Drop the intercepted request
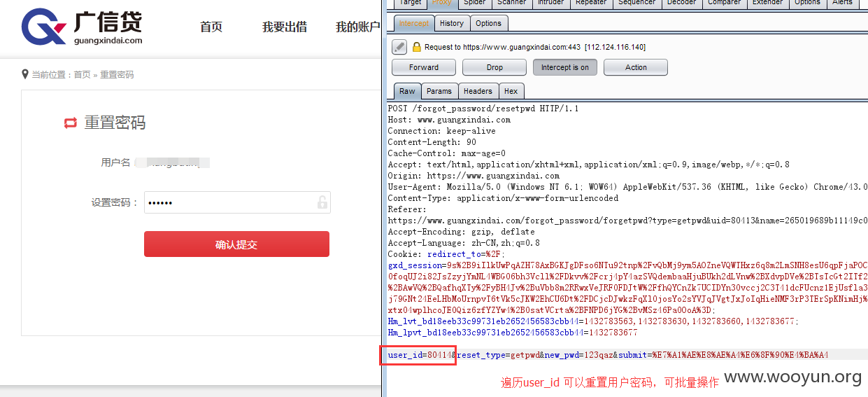The image size is (868, 397). 495,67
